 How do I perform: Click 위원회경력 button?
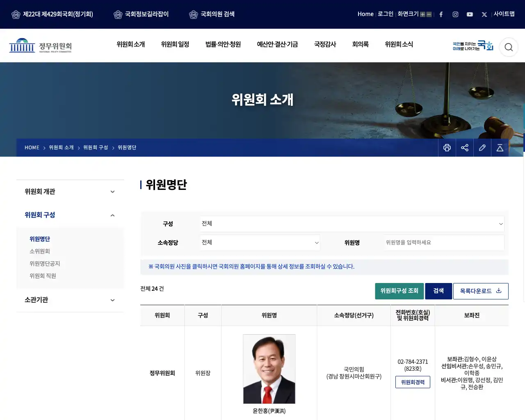coord(413,382)
